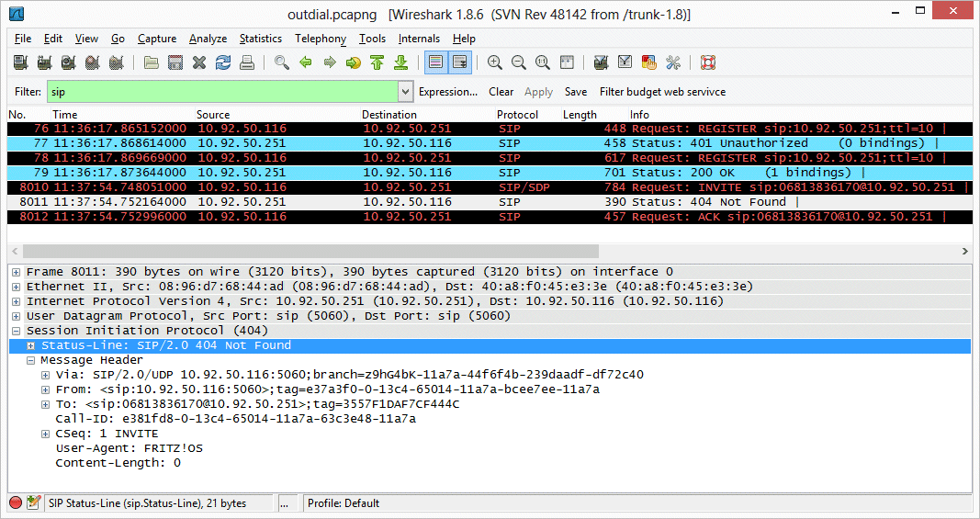Open the Help lifebuoy icon
This screenshot has width=980, height=519.
(x=708, y=62)
